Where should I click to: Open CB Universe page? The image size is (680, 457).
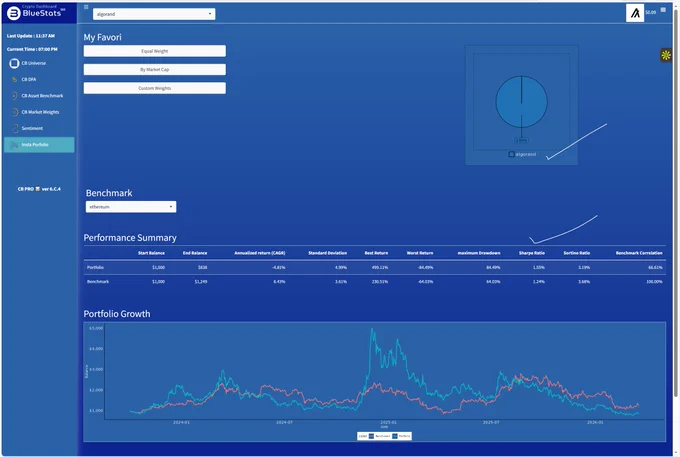point(34,63)
